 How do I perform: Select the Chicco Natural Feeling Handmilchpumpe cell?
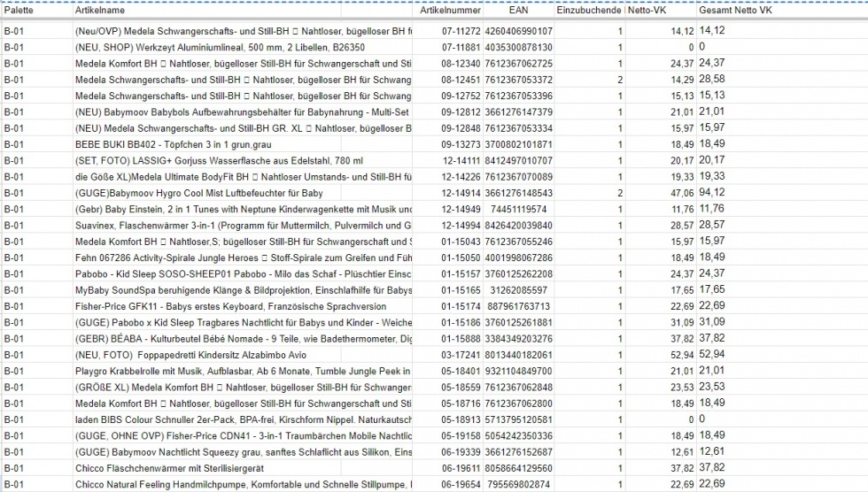(244, 484)
